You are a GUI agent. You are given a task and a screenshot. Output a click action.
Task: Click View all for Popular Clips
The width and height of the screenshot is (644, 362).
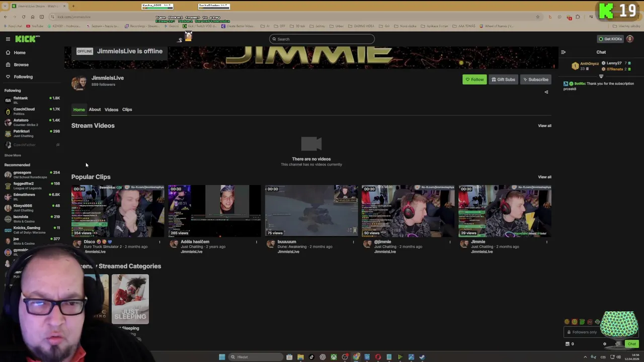[544, 177]
